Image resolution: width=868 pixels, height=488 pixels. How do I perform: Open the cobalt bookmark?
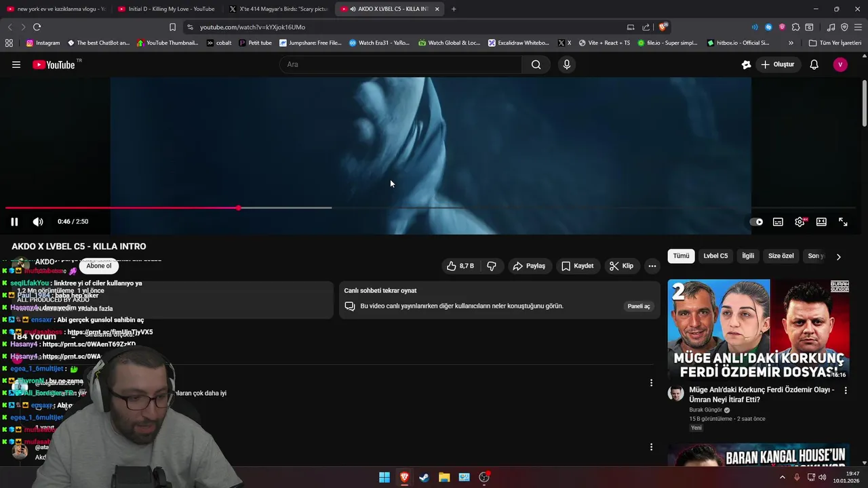pos(219,43)
